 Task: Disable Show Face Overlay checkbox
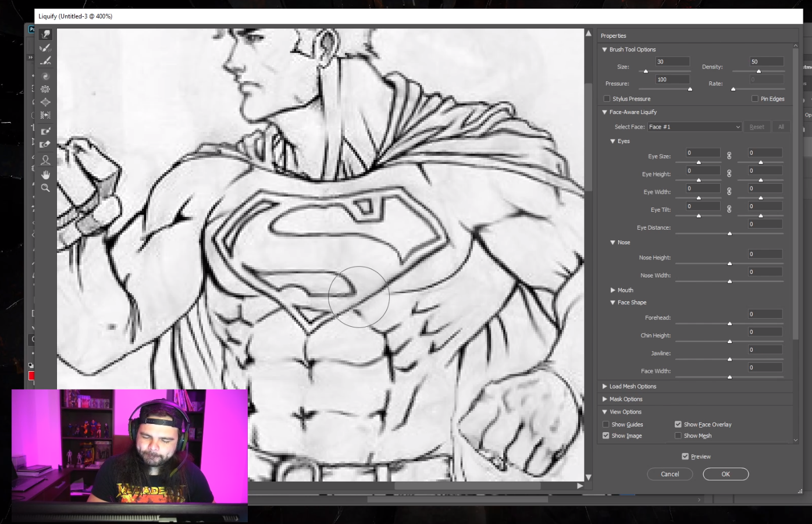tap(678, 425)
